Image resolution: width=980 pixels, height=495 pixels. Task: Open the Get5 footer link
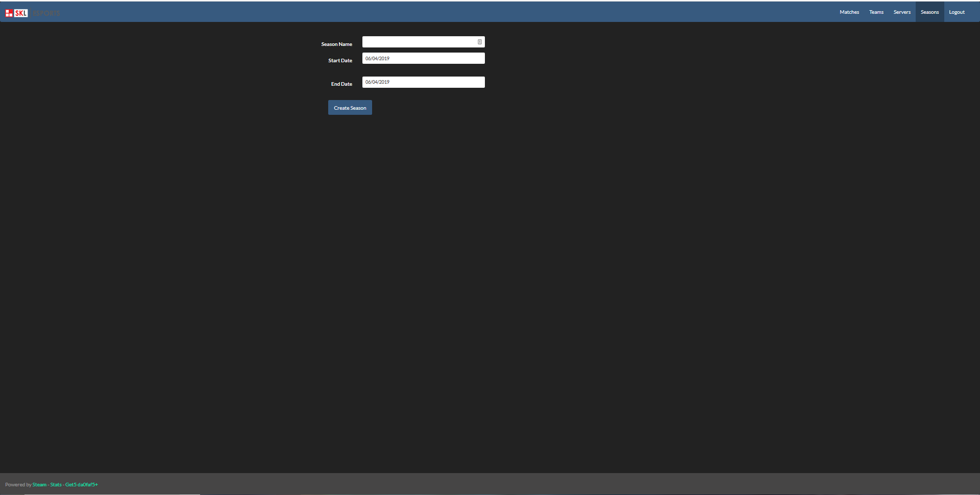[82, 485]
